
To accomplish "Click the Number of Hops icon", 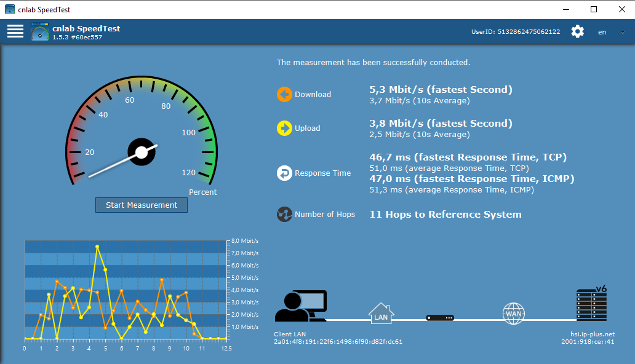I will click(284, 214).
